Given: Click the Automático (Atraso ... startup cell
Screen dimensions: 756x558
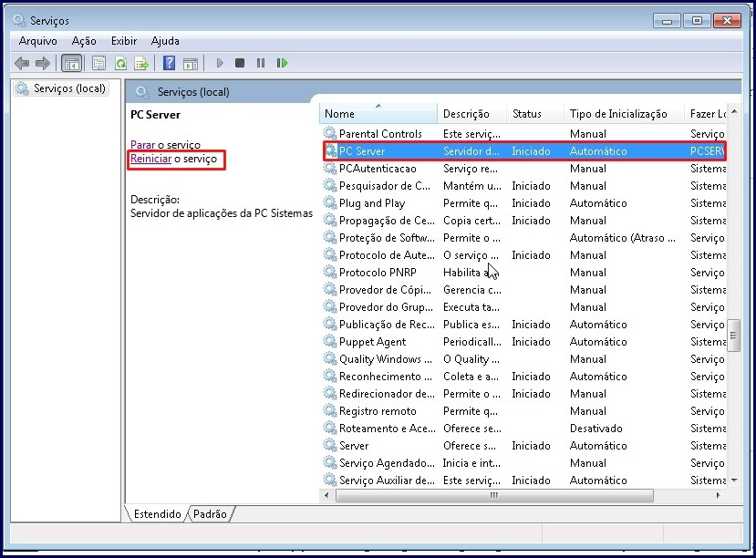Looking at the screenshot, I should [x=623, y=238].
